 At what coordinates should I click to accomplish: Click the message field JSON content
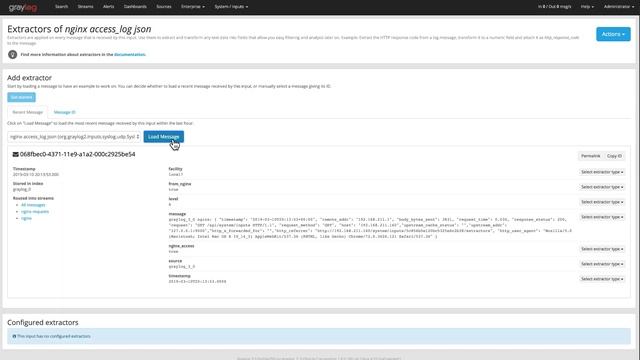click(x=370, y=228)
